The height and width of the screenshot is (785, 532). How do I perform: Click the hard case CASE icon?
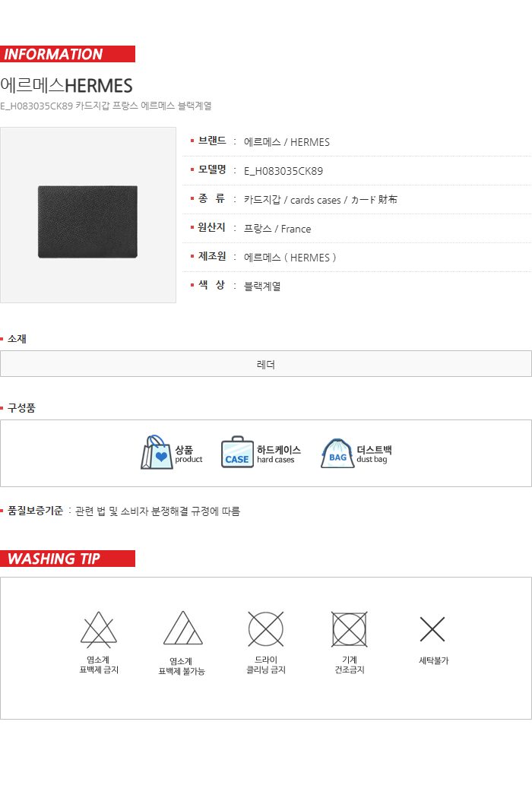point(237,452)
